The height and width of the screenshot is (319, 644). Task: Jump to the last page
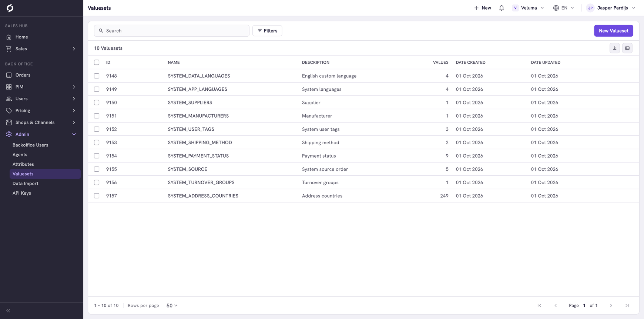click(x=627, y=306)
